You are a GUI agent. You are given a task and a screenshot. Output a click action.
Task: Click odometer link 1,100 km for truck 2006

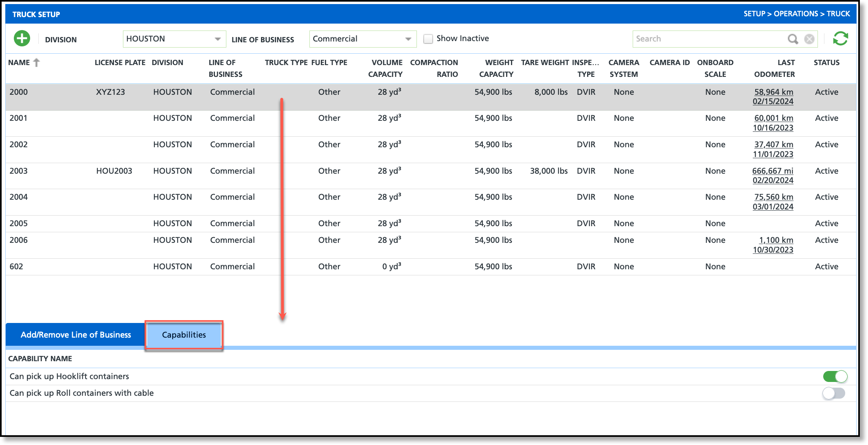point(776,240)
